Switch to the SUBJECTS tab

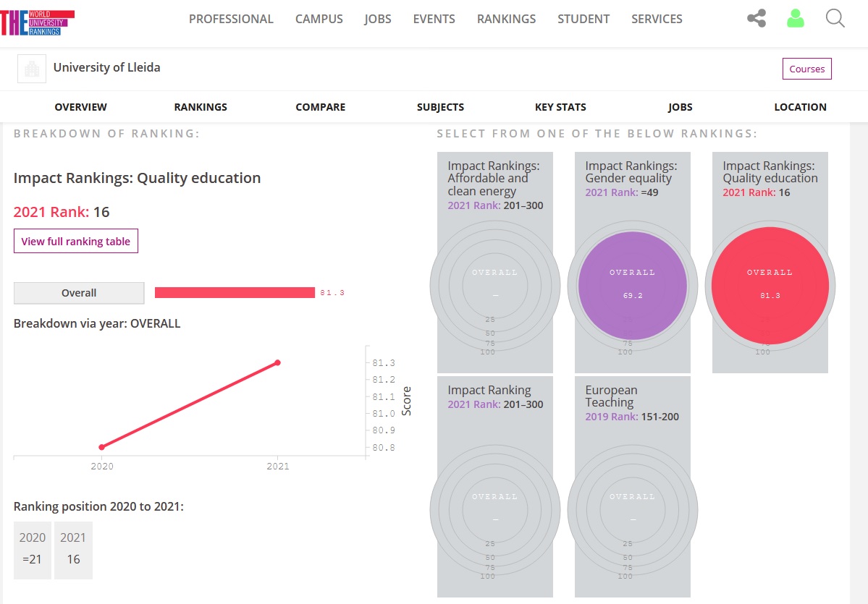tap(441, 107)
